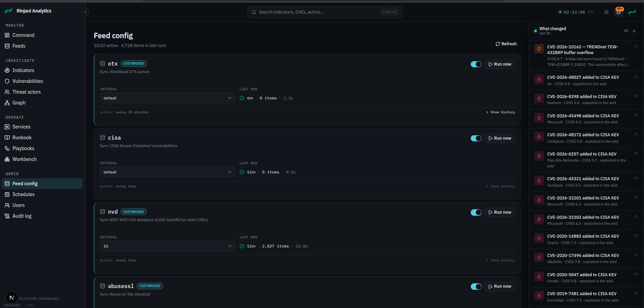This screenshot has height=308, width=644.
Task: Open CVE-2026-32201 added to CISA KEV entry
Action: click(586, 201)
